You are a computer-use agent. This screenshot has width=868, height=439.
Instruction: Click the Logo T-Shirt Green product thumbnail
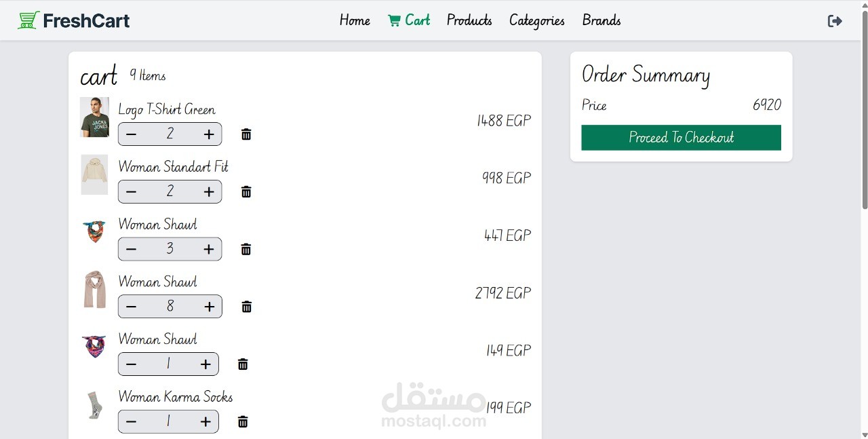[94, 117]
